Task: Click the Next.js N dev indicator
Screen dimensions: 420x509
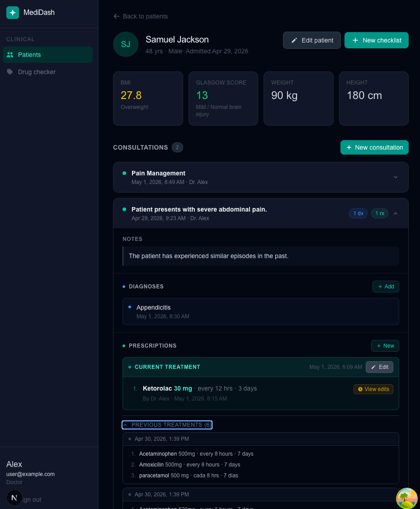Action: [x=14, y=497]
